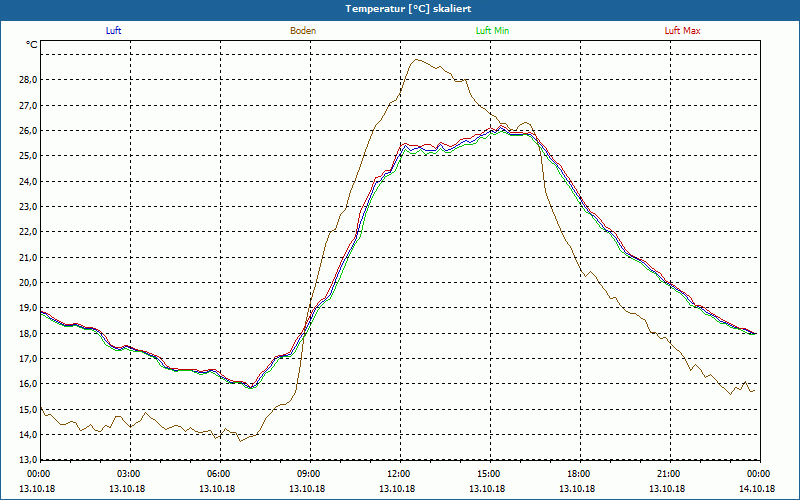This screenshot has height=500, width=800.
Task: Click the green Luft Min legend label
Action: click(492, 31)
